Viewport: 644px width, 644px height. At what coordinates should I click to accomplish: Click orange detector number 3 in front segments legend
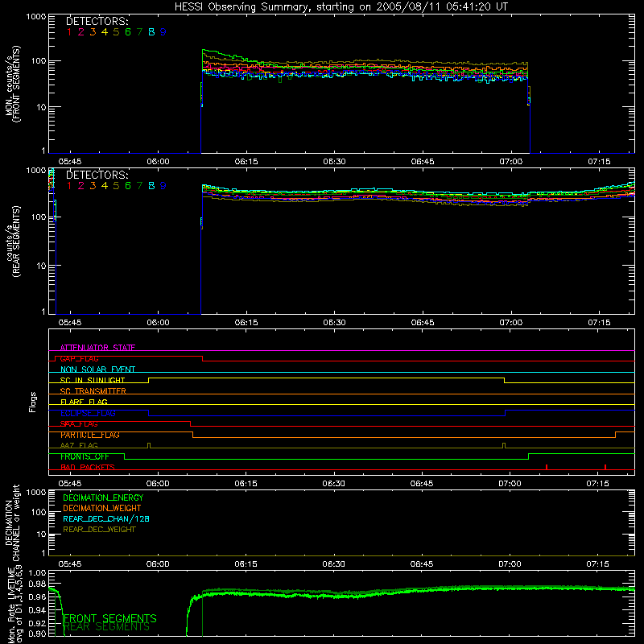[x=93, y=32]
